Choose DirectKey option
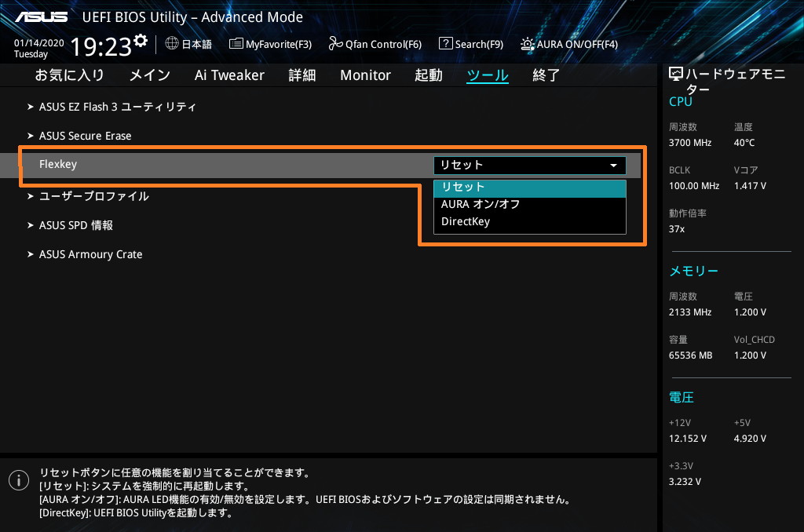This screenshot has height=532, width=804. pos(530,222)
